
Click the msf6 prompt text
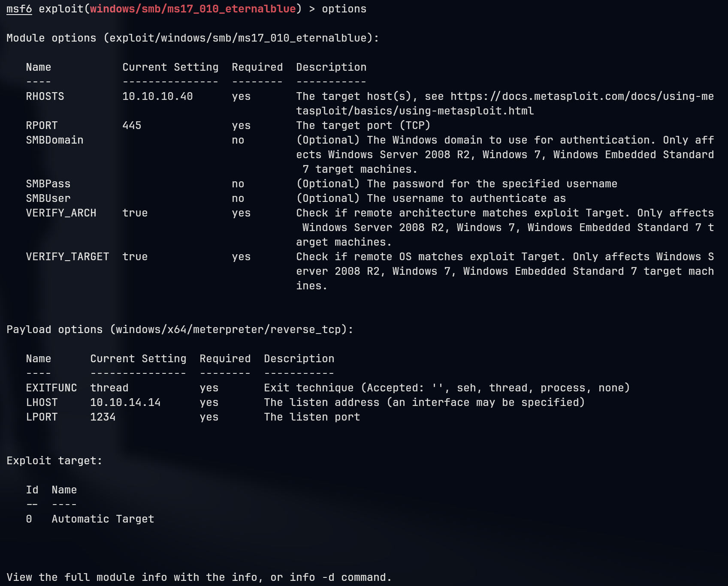(x=19, y=9)
